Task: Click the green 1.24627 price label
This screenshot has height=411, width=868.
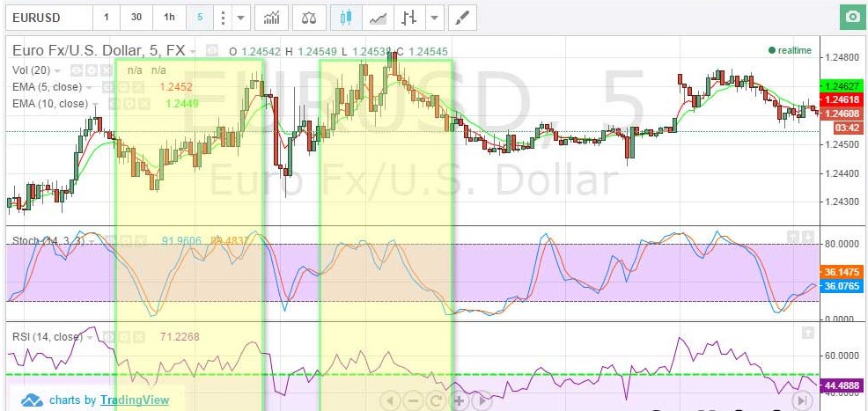Action: (842, 86)
